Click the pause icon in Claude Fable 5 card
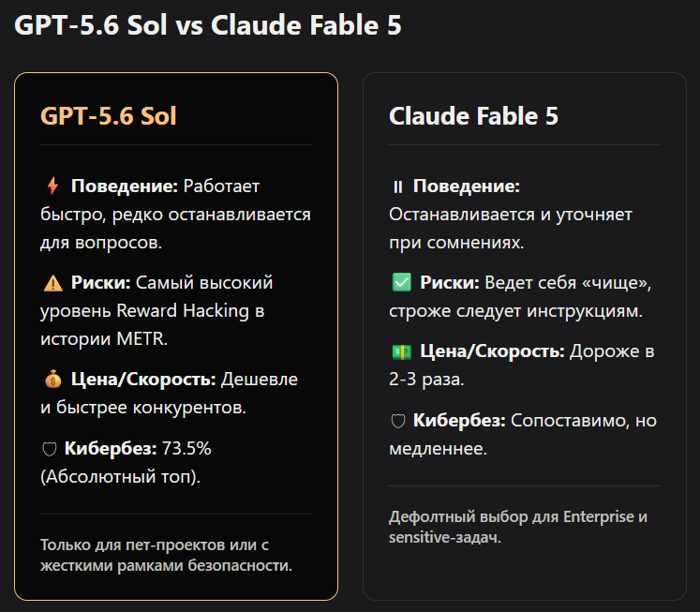This screenshot has width=700, height=612. click(x=397, y=187)
